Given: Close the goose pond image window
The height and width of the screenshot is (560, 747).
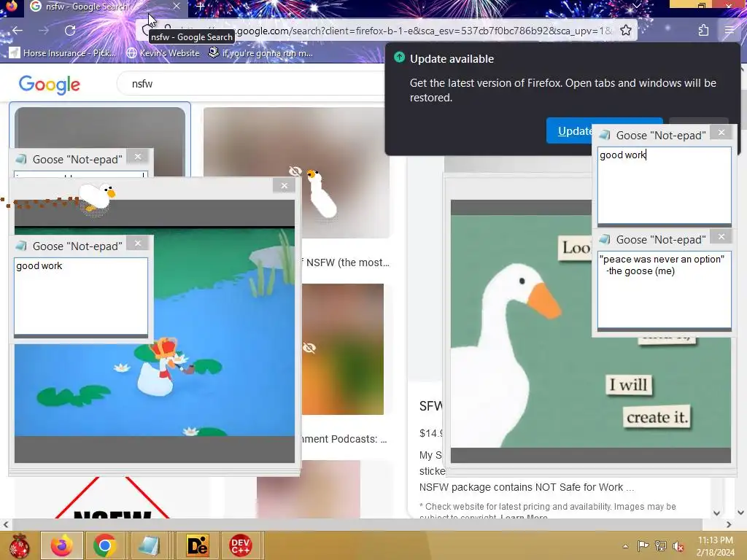Looking at the screenshot, I should (x=284, y=186).
